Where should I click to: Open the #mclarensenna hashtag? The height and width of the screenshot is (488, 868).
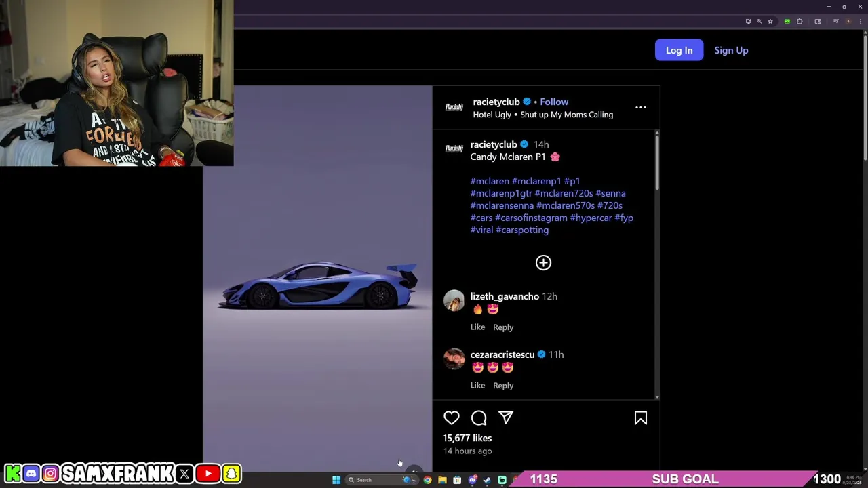[502, 205]
